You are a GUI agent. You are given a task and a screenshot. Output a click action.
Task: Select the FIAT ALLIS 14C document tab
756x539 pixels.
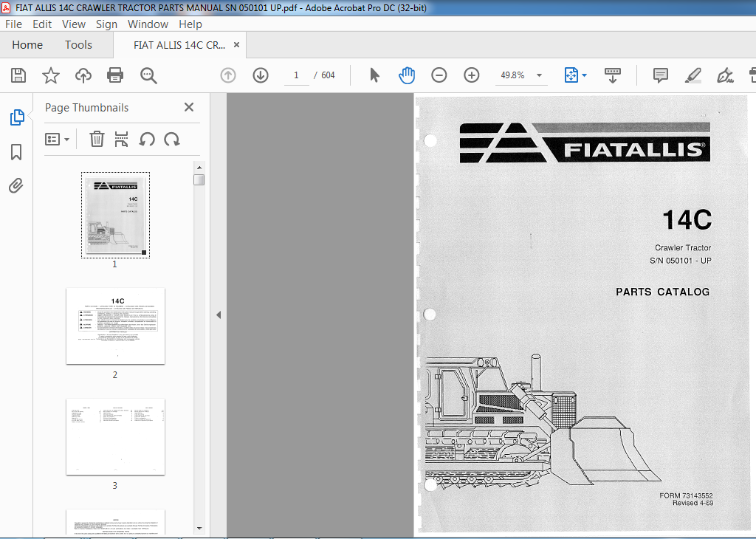179,45
